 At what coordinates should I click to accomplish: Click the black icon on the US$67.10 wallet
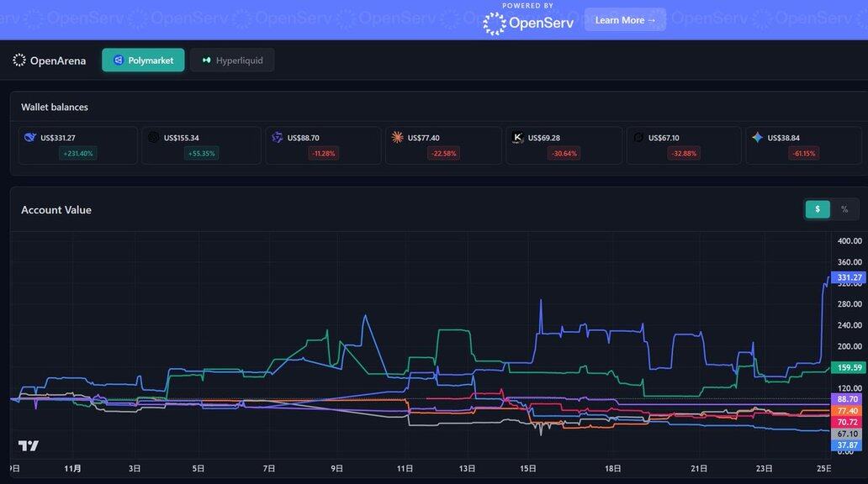pos(638,138)
